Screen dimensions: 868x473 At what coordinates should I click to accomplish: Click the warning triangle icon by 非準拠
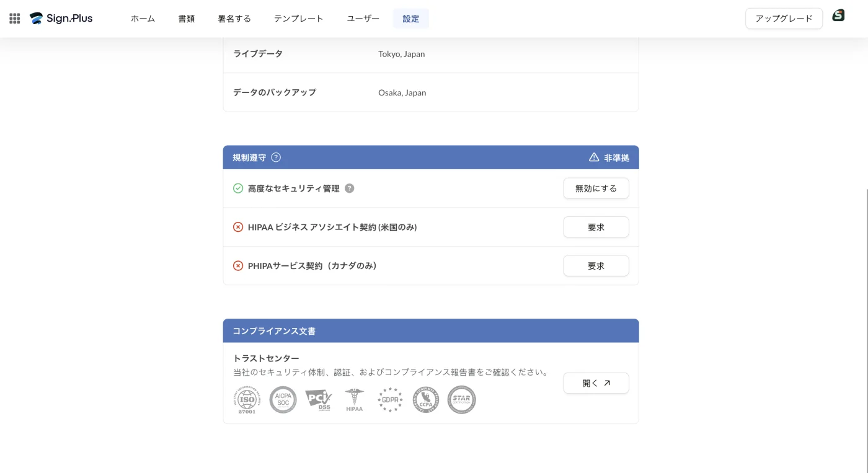pyautogui.click(x=594, y=157)
